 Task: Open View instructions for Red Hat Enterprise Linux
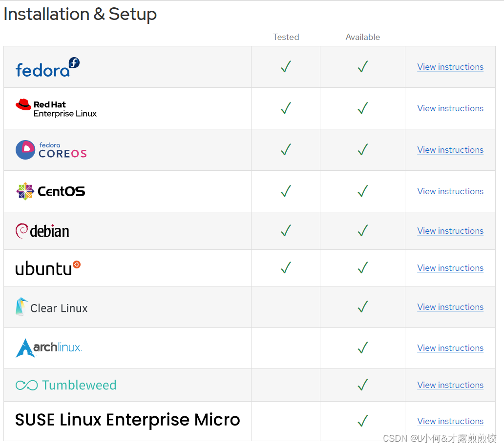click(x=450, y=108)
